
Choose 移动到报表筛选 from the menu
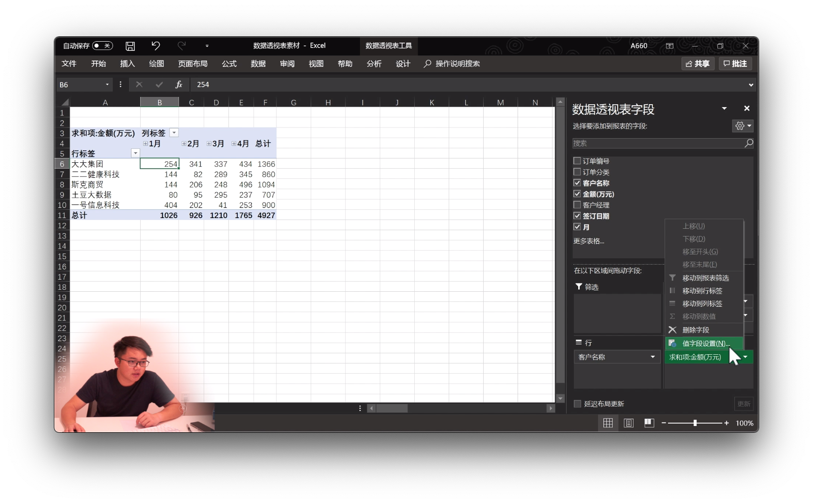[704, 278]
